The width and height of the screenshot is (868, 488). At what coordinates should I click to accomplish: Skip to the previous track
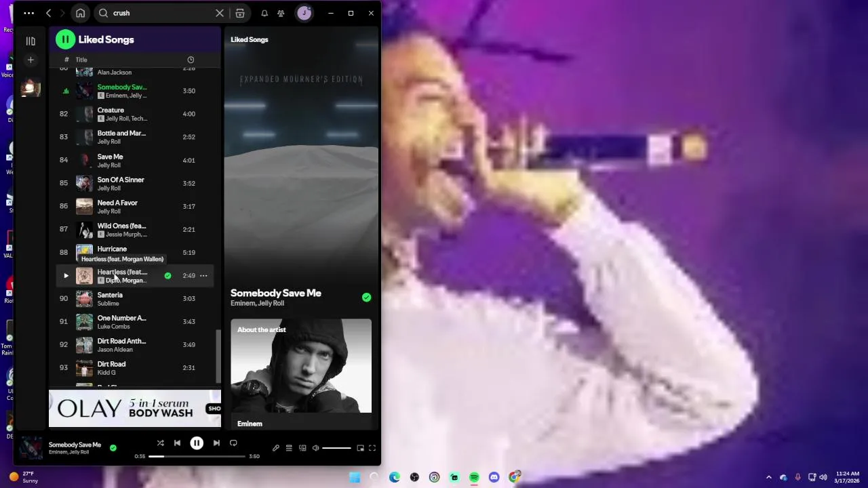177,443
